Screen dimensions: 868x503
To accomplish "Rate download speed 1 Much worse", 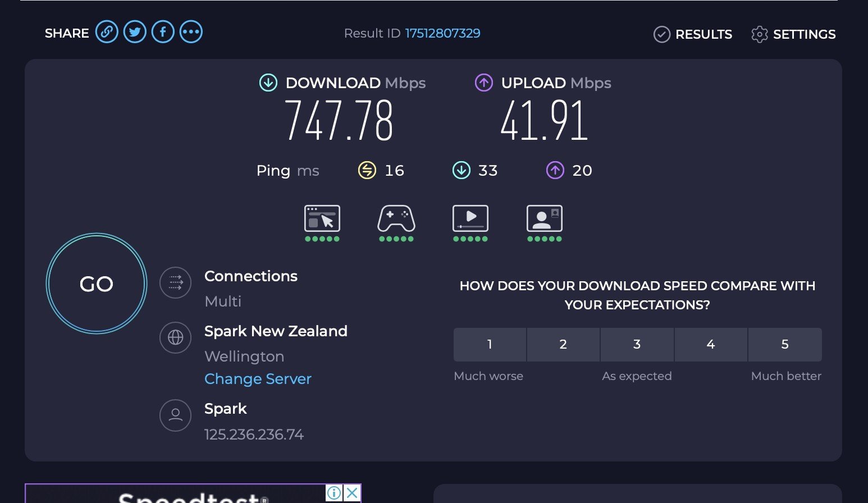I will coord(490,345).
